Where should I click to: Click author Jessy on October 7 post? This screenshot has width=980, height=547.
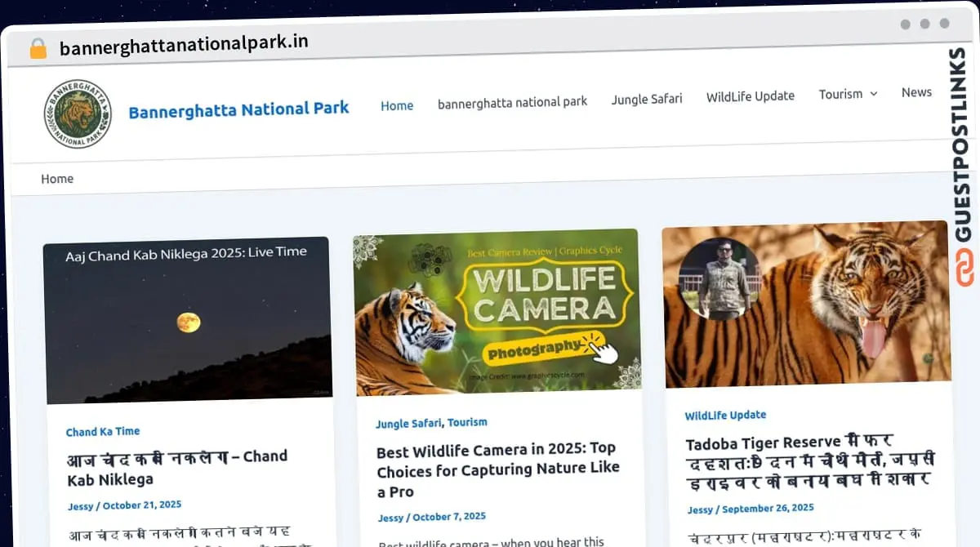pos(391,518)
